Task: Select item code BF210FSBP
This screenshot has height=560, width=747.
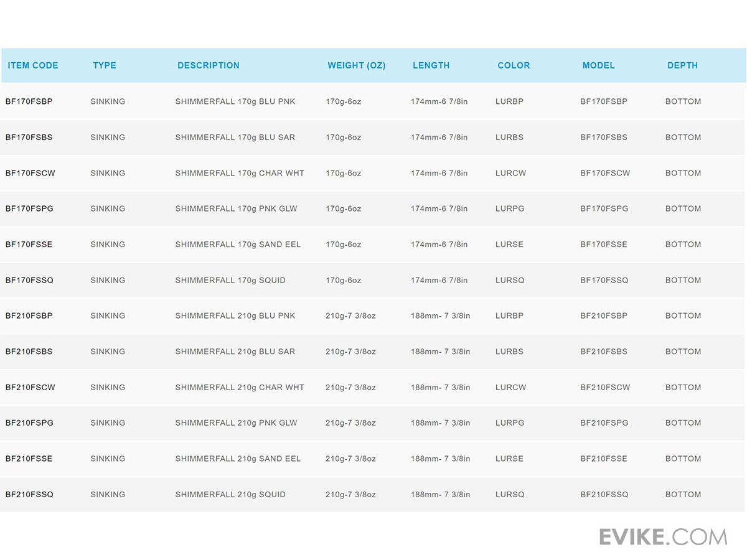Action: [29, 315]
